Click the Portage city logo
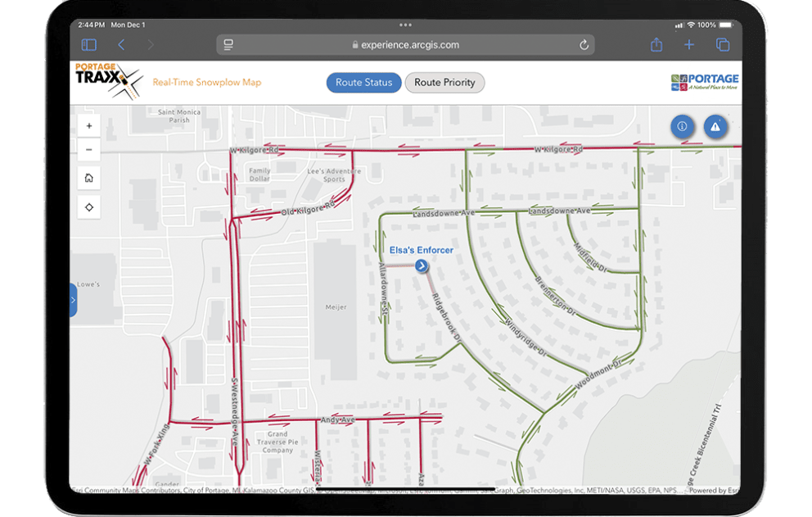The width and height of the screenshot is (812, 517). [704, 82]
